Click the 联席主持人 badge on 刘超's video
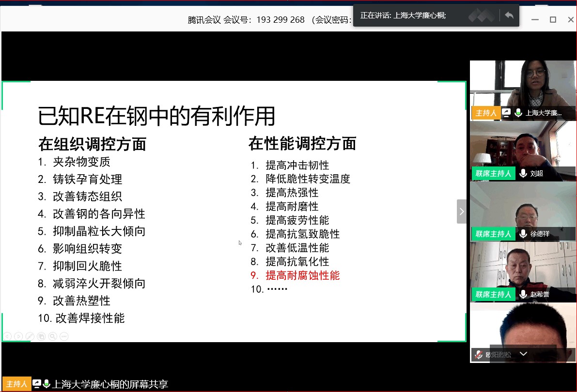Screen dimensions: 577x392 [x=493, y=174]
